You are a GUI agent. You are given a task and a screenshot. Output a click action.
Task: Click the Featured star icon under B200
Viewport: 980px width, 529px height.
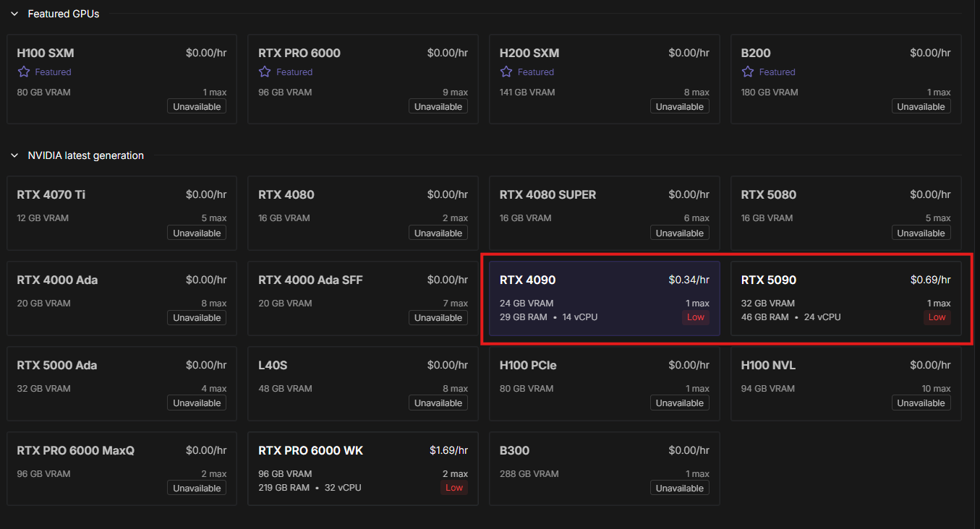(x=748, y=72)
